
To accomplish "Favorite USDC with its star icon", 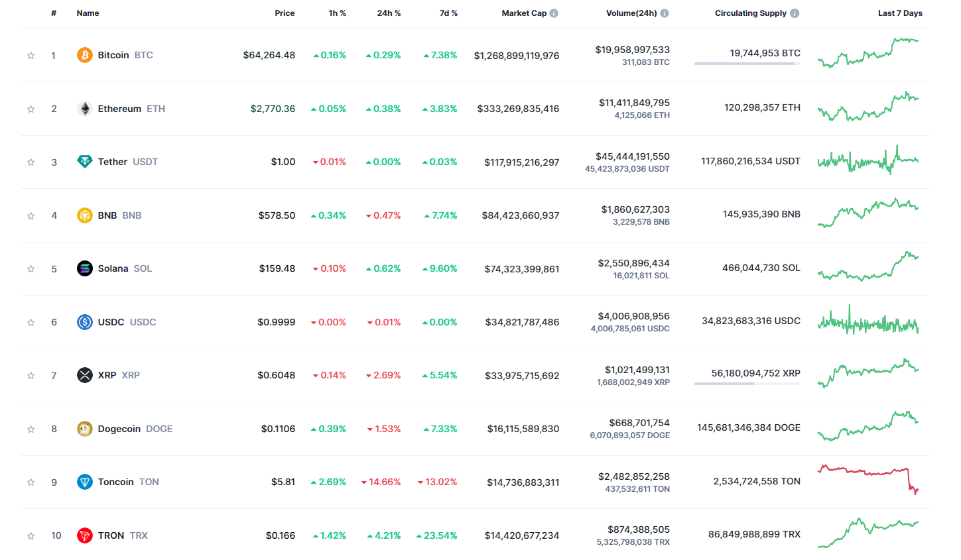I will coord(31,322).
